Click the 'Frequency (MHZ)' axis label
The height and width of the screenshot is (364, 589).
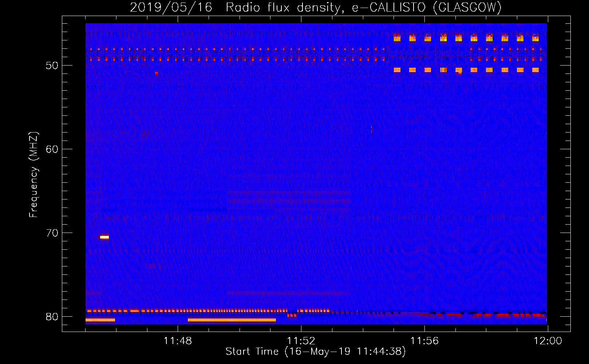coord(33,174)
